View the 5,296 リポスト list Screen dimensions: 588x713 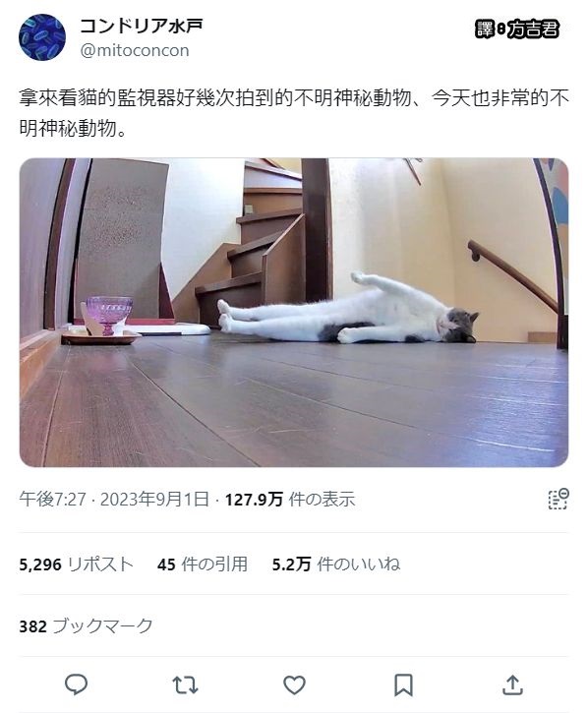(x=76, y=564)
